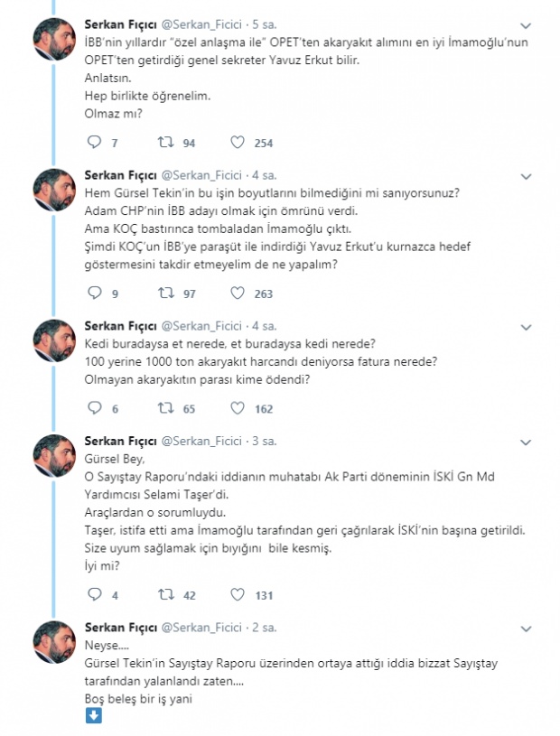Reply to the tweet with 4 replies

pyautogui.click(x=95, y=594)
